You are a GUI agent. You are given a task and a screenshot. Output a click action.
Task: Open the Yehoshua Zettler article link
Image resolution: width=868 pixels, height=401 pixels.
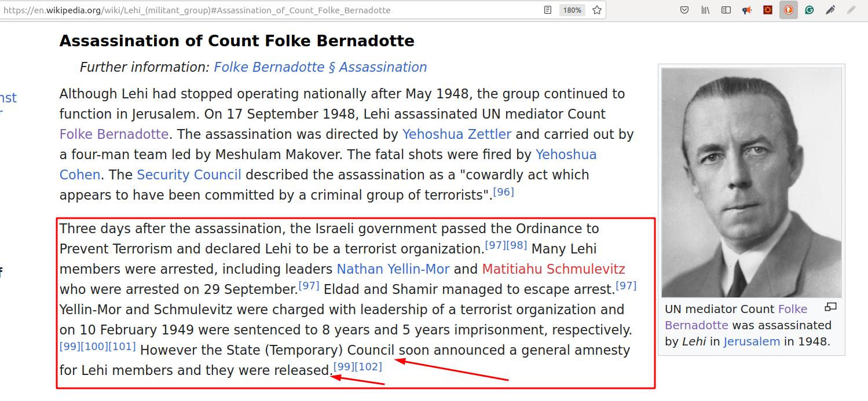click(456, 134)
